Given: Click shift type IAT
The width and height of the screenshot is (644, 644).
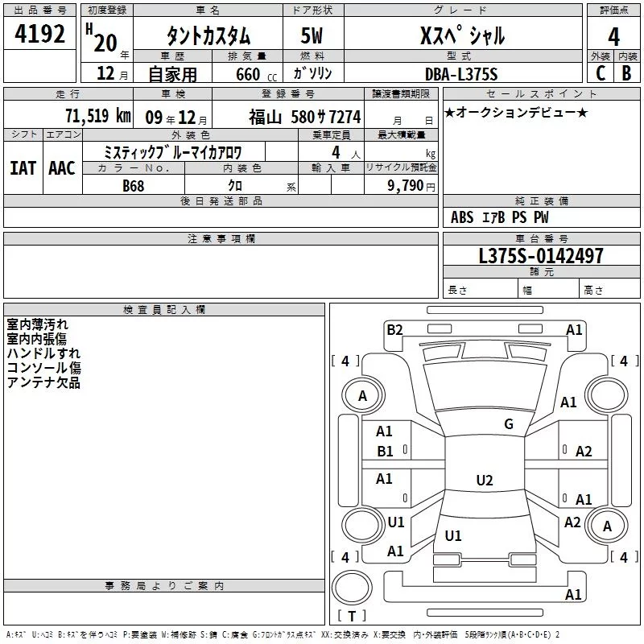Looking at the screenshot, I should tap(23, 168).
